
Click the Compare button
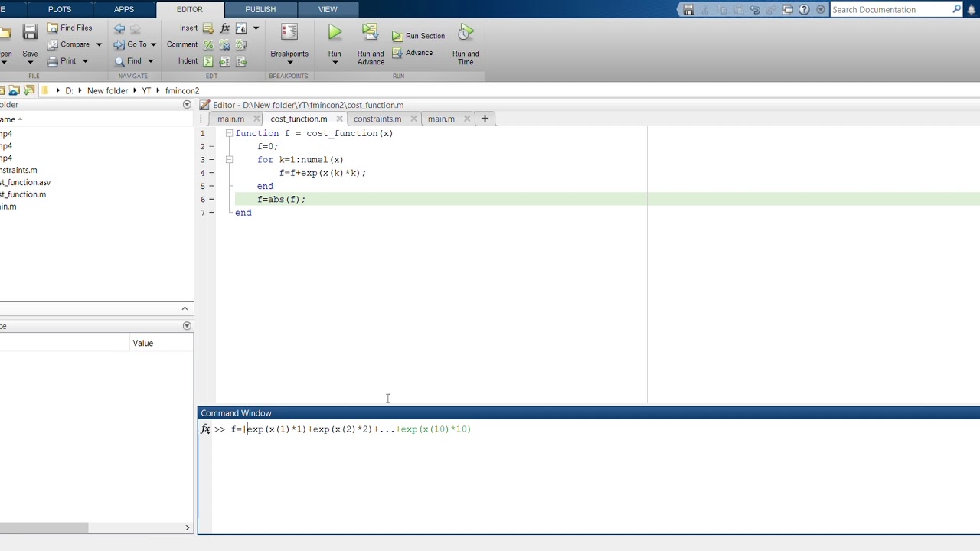pos(69,44)
